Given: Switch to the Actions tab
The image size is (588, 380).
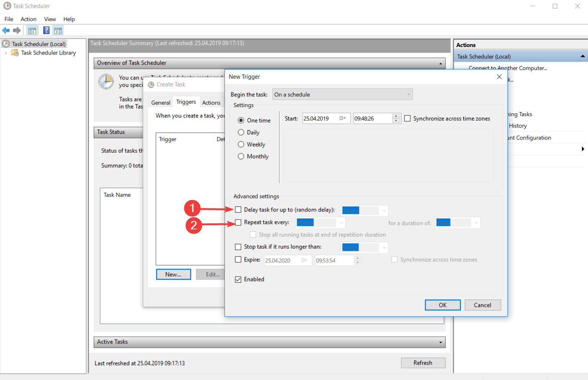Looking at the screenshot, I should 211,102.
